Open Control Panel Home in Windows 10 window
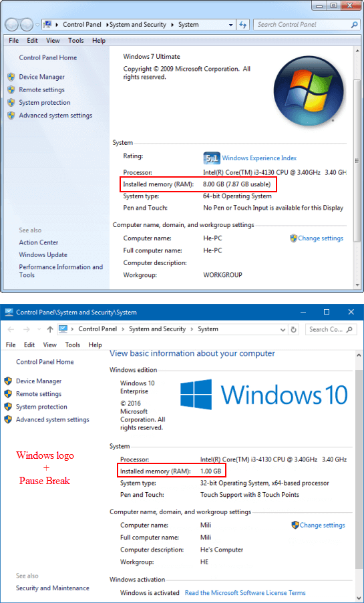364x603 pixels. coord(45,362)
